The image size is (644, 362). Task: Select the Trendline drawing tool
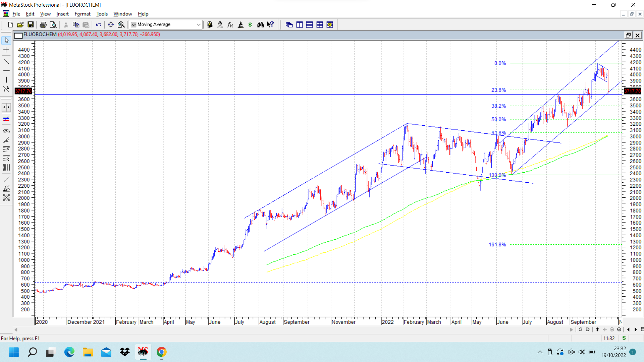(6, 62)
